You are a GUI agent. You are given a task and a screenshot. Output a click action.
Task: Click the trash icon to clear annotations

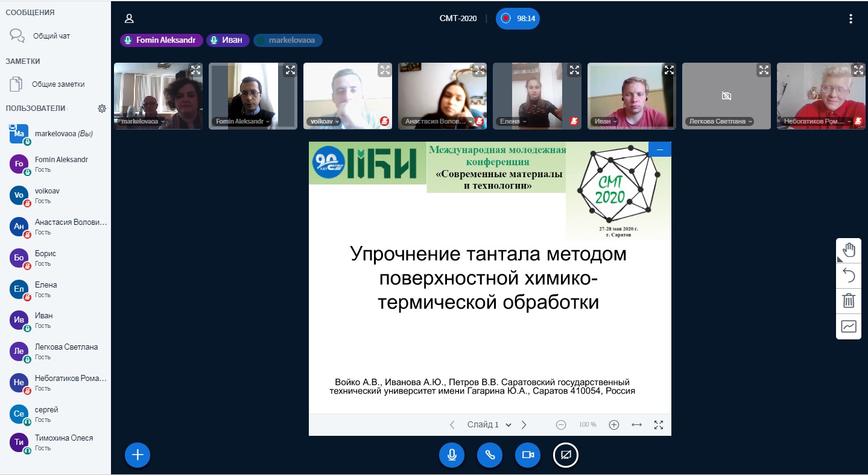pyautogui.click(x=849, y=301)
